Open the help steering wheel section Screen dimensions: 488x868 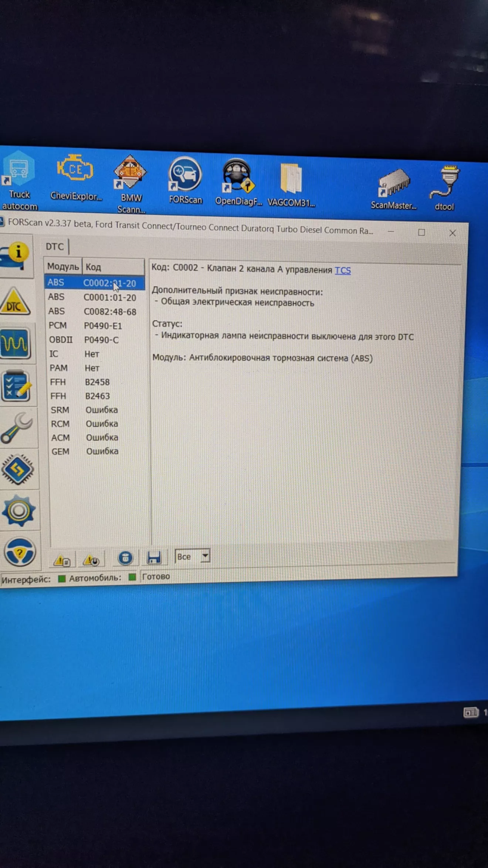[x=20, y=553]
